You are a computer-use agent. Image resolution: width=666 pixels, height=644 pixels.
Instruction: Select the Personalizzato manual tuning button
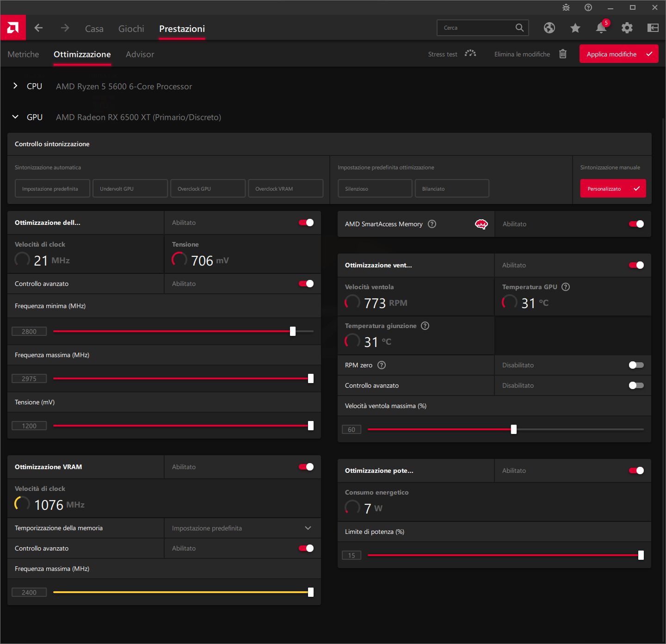tap(613, 188)
